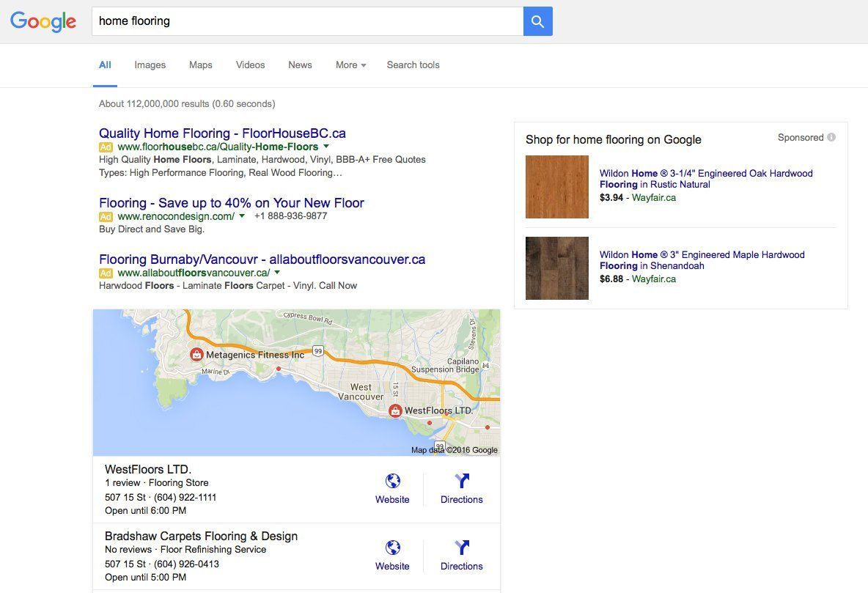Image resolution: width=868 pixels, height=593 pixels.
Task: Open the More search menu
Action: (350, 65)
